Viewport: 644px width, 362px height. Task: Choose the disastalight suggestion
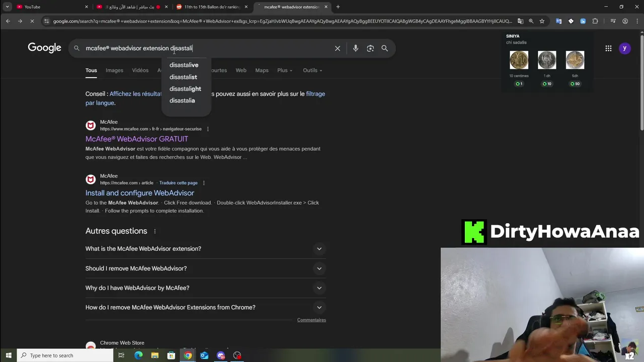[185, 89]
